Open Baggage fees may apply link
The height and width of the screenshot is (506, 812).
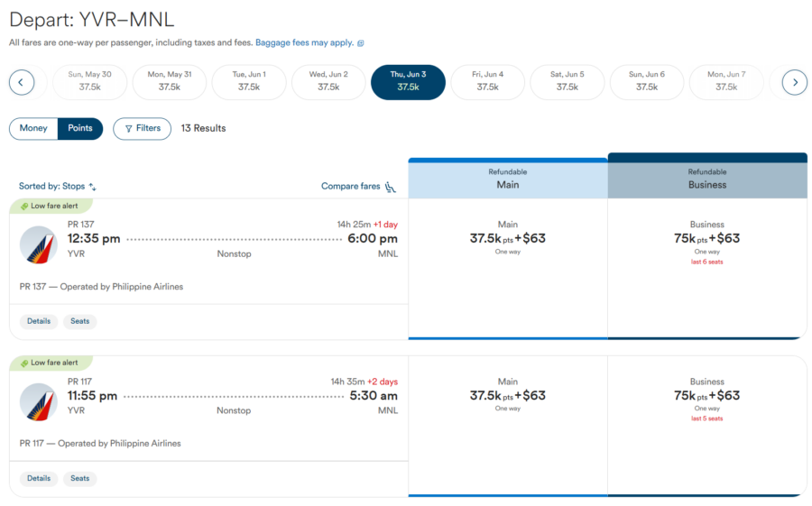[305, 43]
